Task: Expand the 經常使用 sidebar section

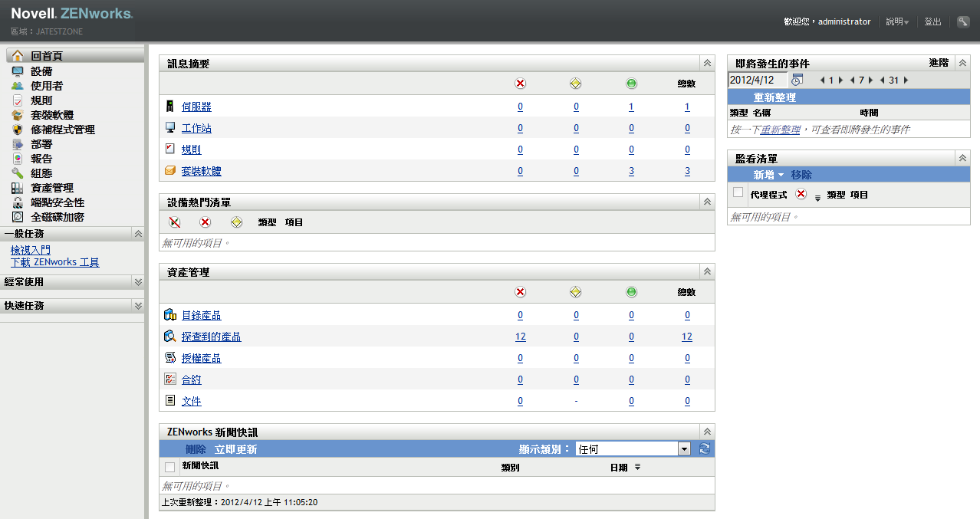Action: click(138, 282)
